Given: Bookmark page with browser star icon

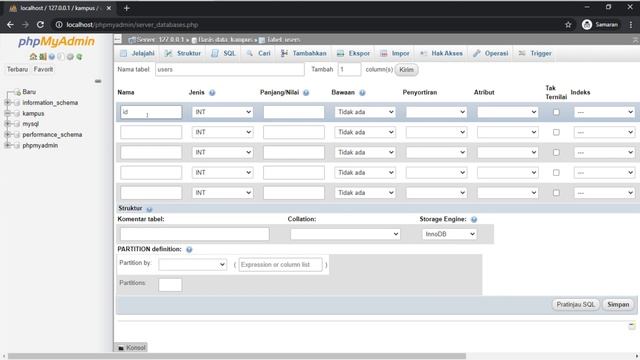Looking at the screenshot, I should [568, 25].
